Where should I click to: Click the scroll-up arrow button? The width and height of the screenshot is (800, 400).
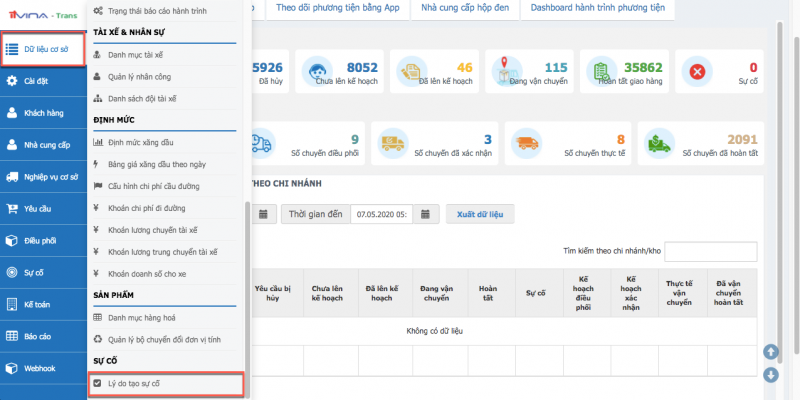(x=770, y=351)
